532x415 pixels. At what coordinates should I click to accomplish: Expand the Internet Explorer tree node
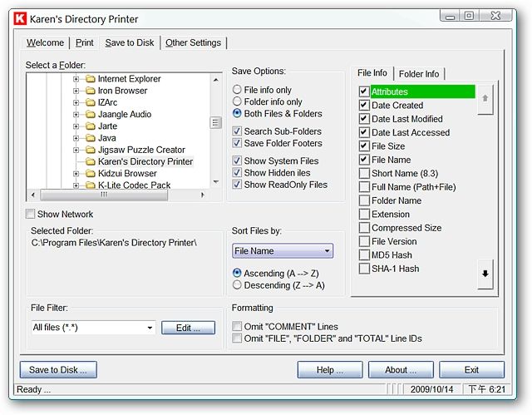tap(76, 79)
